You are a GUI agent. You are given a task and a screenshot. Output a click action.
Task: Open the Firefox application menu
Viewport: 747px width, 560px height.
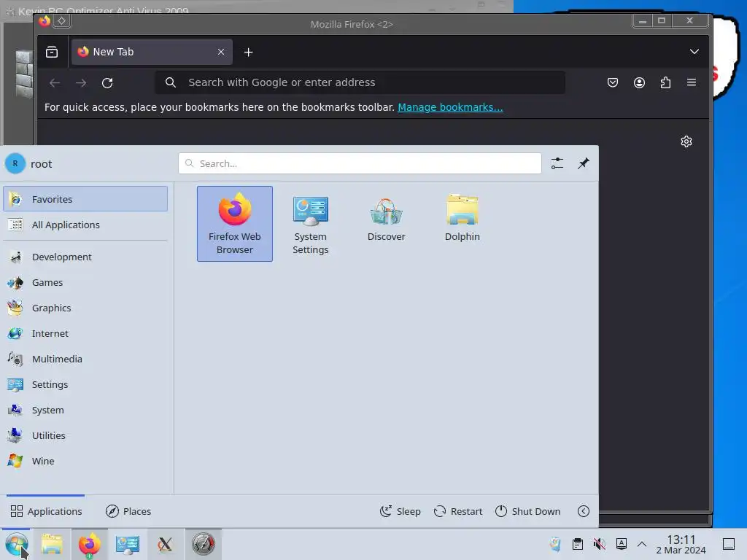[x=692, y=82]
